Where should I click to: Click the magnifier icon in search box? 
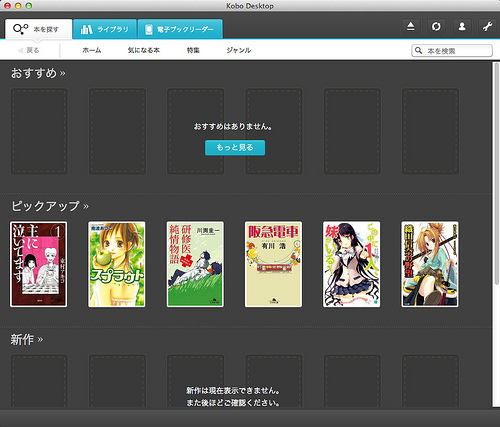coord(418,51)
